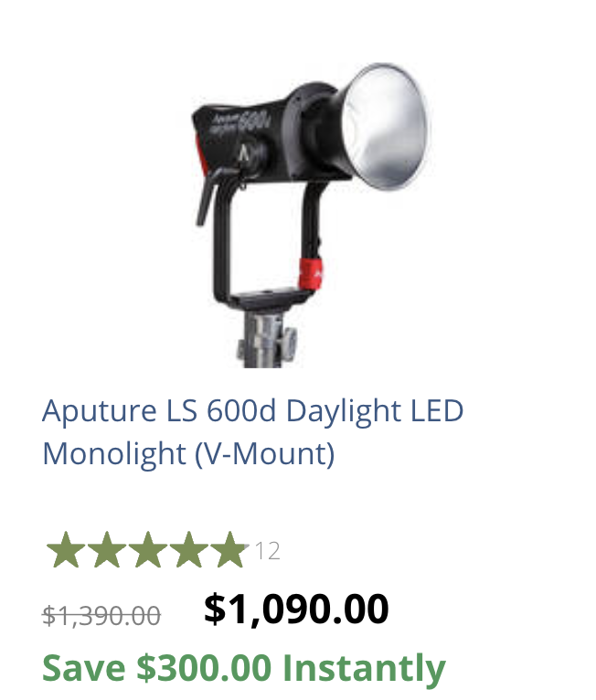
Task: Open the Aputure LS 600d product title link
Action: pyautogui.click(x=252, y=432)
